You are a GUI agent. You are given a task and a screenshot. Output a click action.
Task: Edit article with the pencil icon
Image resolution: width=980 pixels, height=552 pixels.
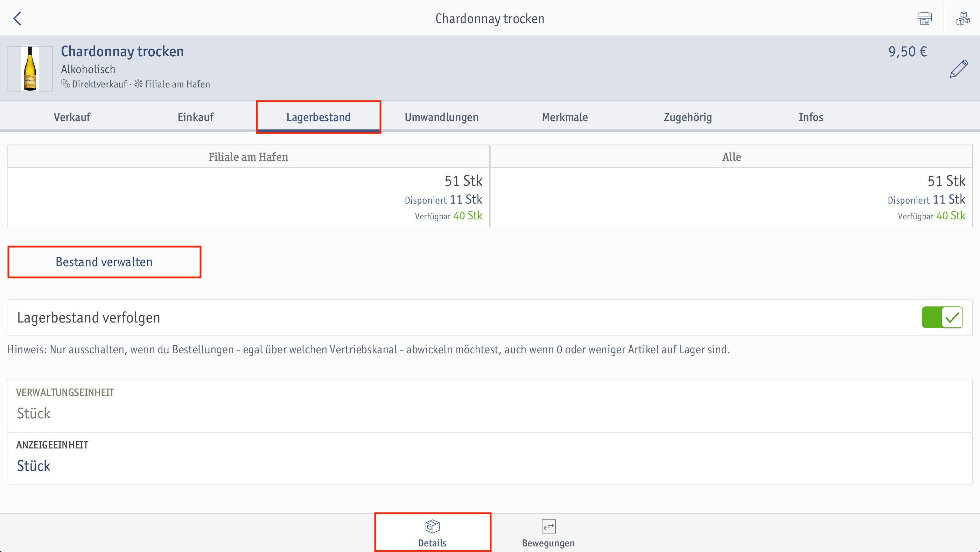tap(959, 69)
